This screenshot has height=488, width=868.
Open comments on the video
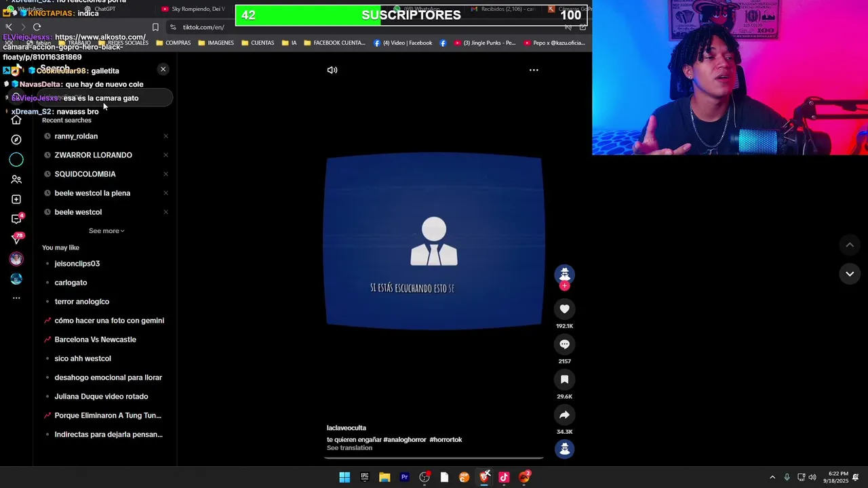564,344
